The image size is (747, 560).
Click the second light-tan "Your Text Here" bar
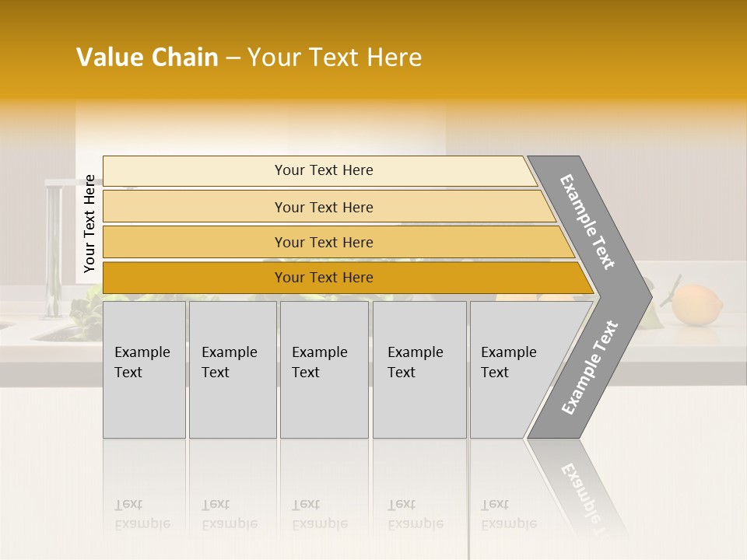tap(324, 207)
